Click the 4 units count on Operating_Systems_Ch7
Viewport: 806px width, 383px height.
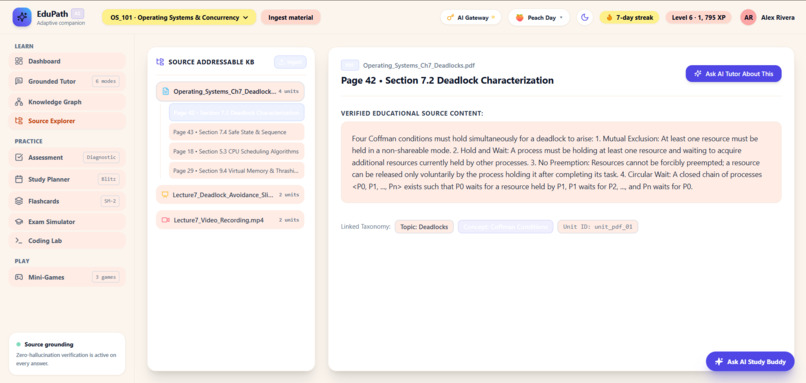click(288, 92)
